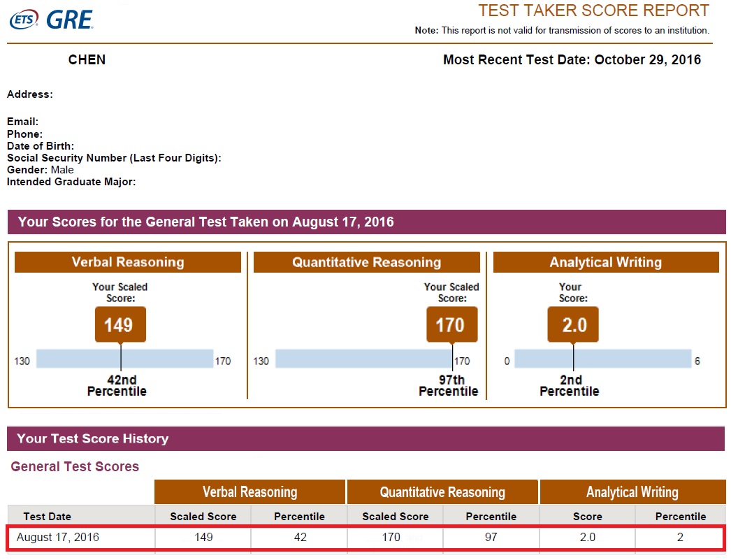This screenshot has height=560, width=731.
Task: Click the 42nd Percentile label
Action: pyautogui.click(x=117, y=386)
